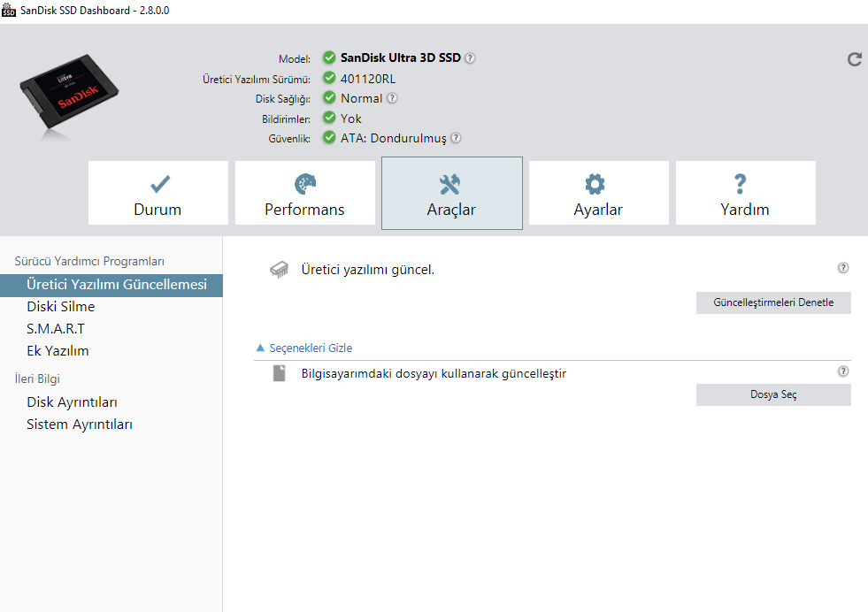Open Sistem Ayrıntıları in the sidebar
The width and height of the screenshot is (868, 612).
pyautogui.click(x=80, y=425)
